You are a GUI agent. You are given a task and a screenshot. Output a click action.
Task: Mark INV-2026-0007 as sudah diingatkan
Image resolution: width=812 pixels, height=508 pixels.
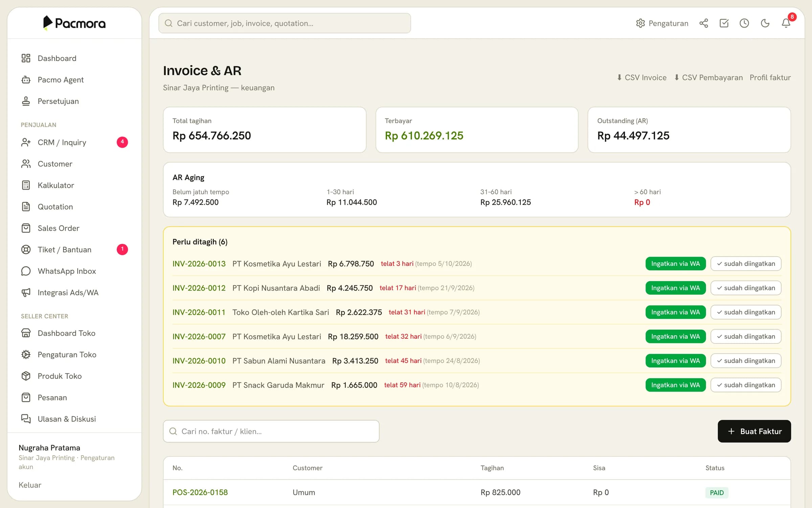(x=746, y=336)
